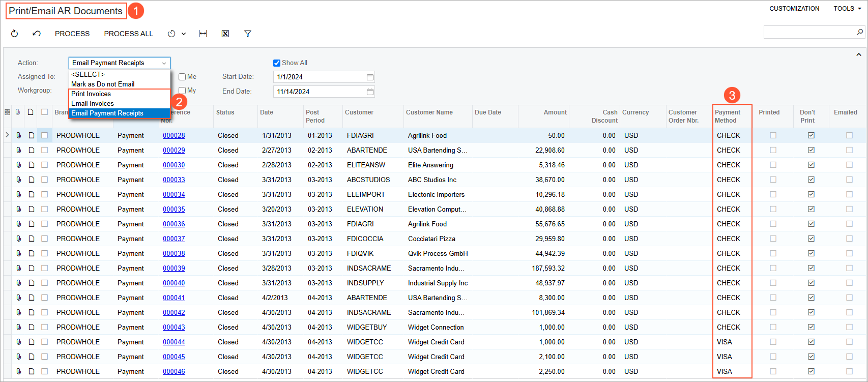Check the Me checkbox
The width and height of the screenshot is (868, 382).
pyautogui.click(x=182, y=77)
